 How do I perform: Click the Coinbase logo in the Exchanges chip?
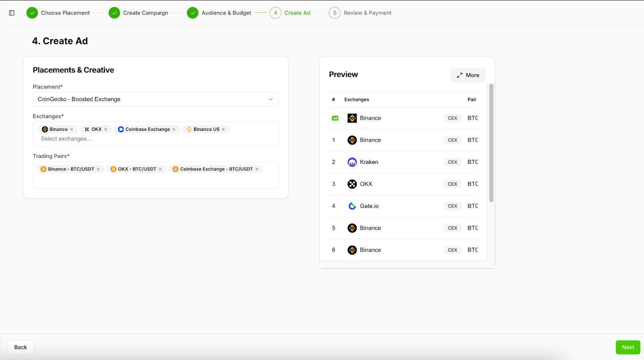click(x=121, y=129)
